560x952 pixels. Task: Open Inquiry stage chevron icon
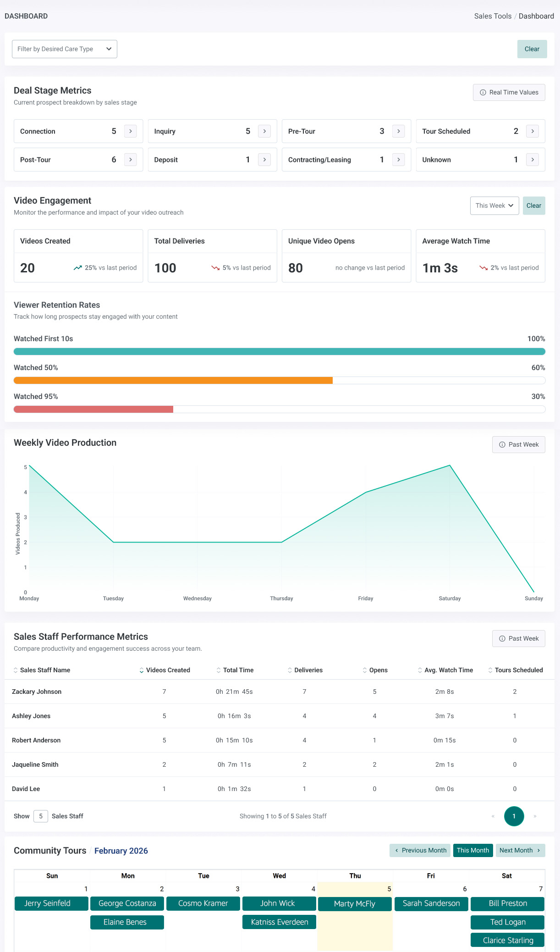point(264,131)
